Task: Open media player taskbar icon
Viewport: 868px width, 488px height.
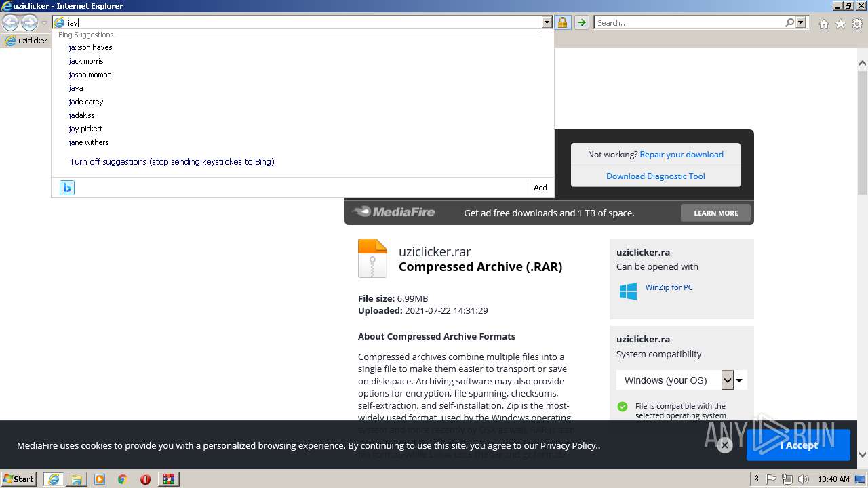Action: pyautogui.click(x=99, y=479)
